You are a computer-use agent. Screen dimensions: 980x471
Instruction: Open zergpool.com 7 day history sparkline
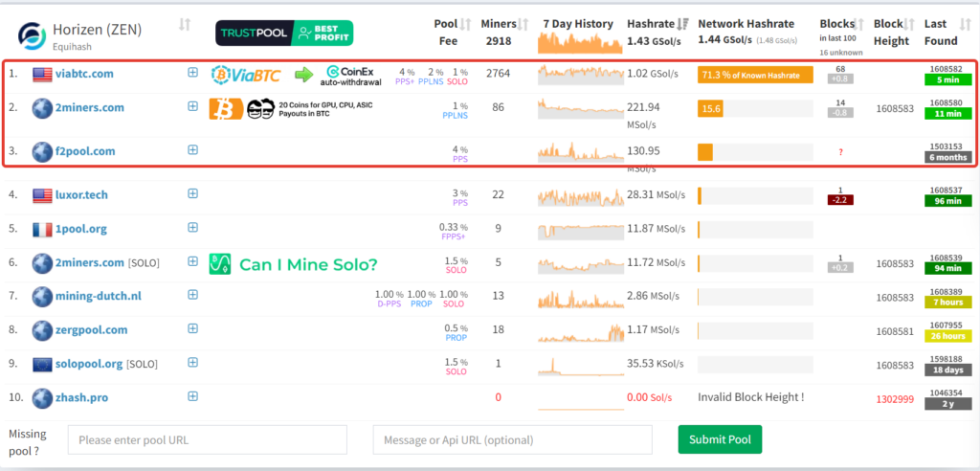[581, 331]
